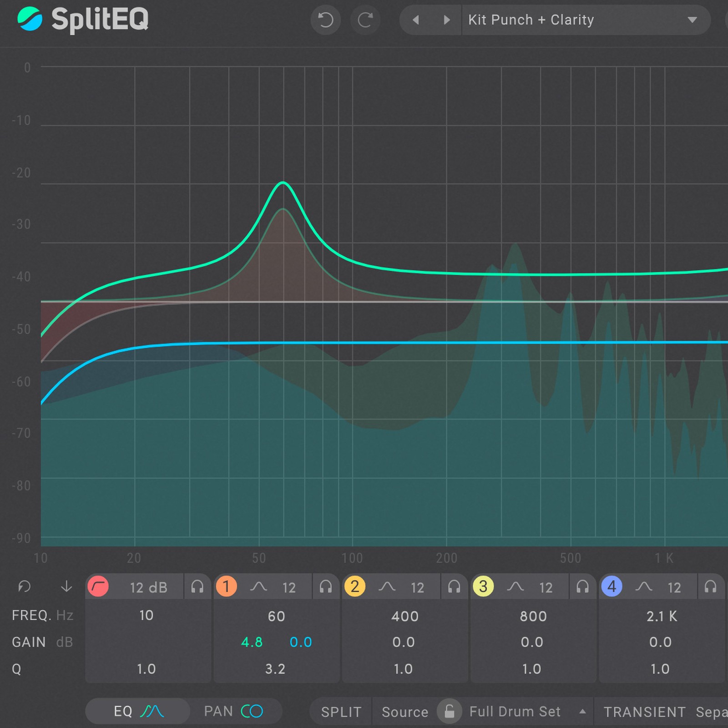The image size is (728, 728).
Task: Change band 4 bell filter shape
Action: point(644,586)
